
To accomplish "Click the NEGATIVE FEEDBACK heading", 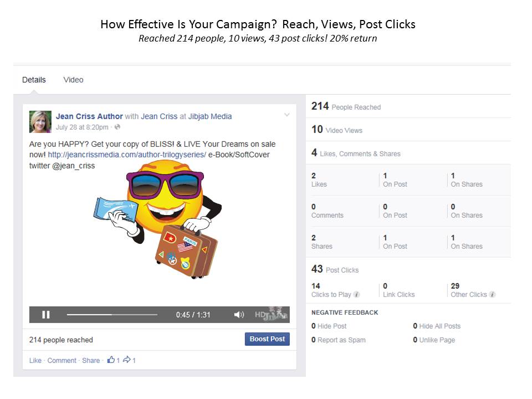I will pos(345,313).
